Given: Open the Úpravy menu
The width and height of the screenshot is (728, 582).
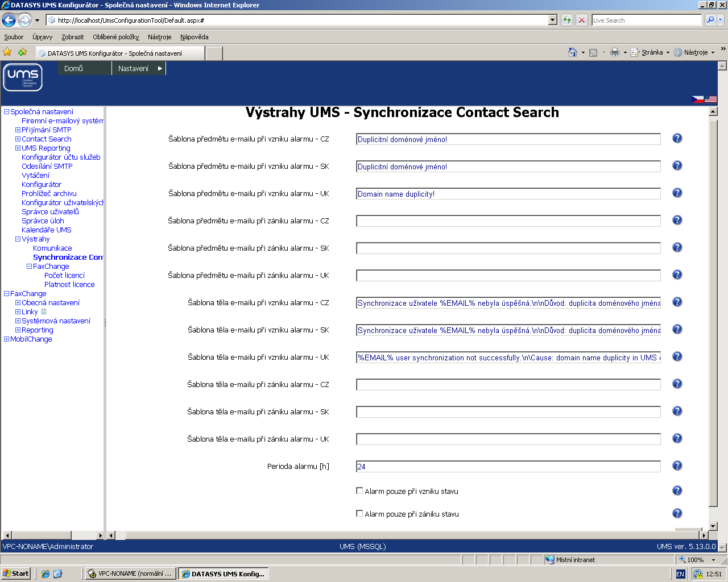Looking at the screenshot, I should (42, 37).
